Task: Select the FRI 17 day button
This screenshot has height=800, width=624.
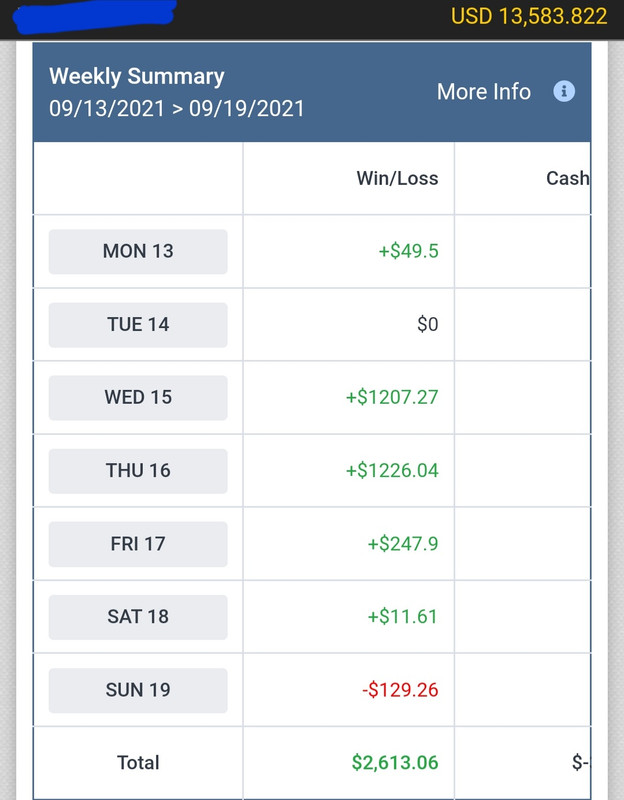Action: (138, 544)
